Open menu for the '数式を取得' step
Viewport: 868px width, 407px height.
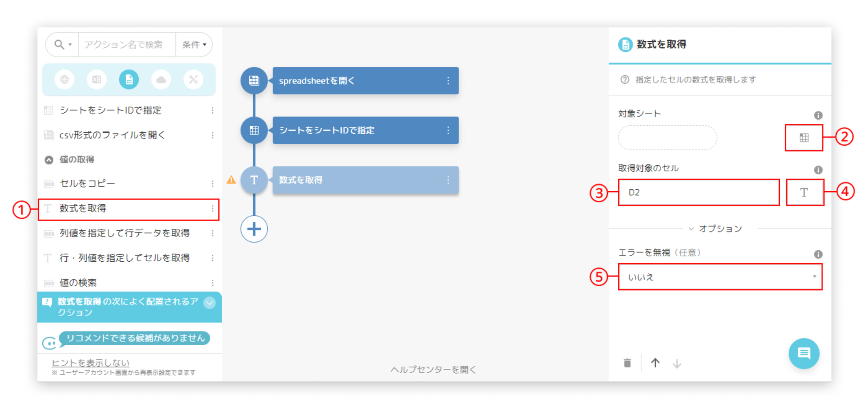point(448,180)
